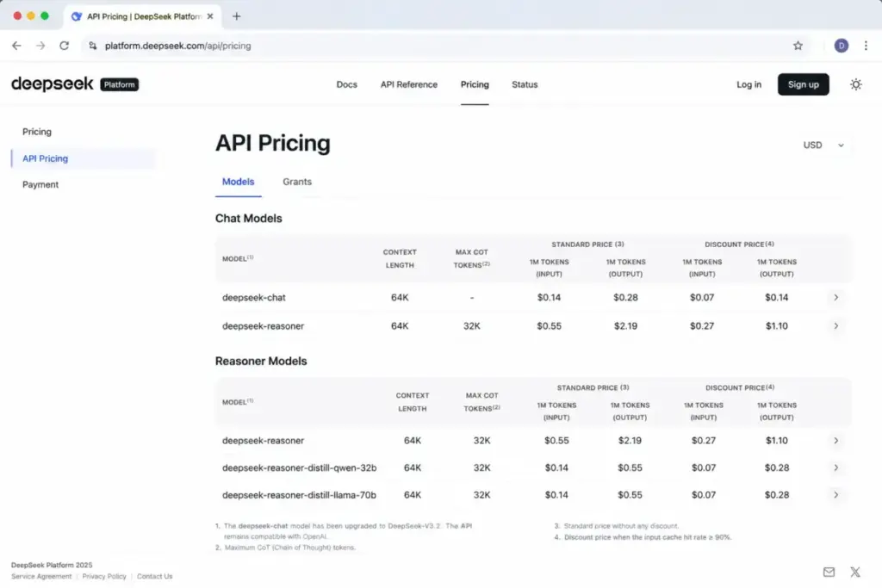Click the Platform badge
This screenshot has width=882, height=588.
click(x=119, y=84)
